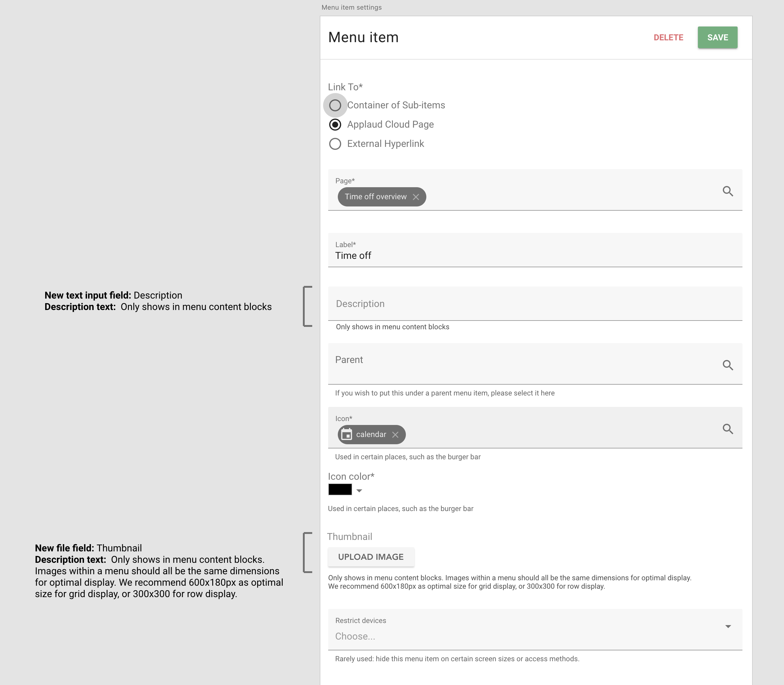Expand the Restrict devices dropdown arrow

[x=728, y=626]
